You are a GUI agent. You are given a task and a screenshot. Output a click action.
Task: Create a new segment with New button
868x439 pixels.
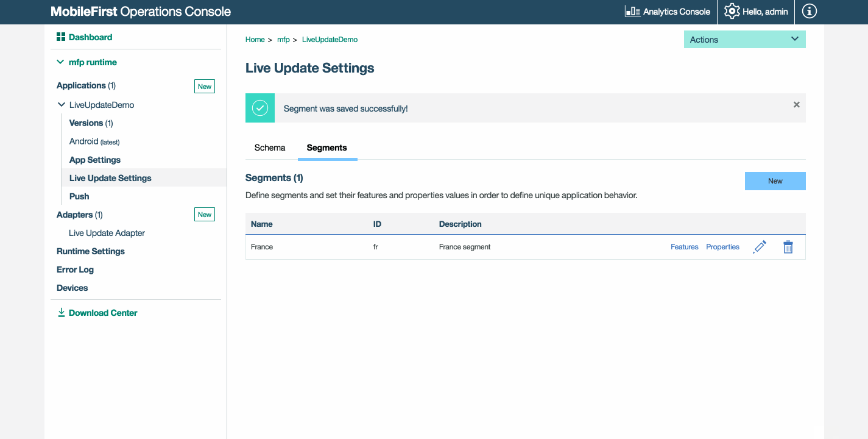[x=775, y=181]
